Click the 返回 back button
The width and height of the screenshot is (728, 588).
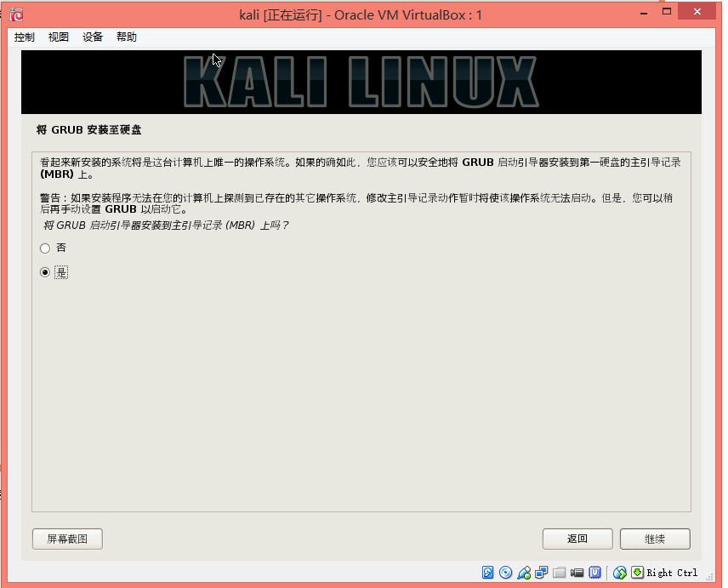(x=577, y=539)
